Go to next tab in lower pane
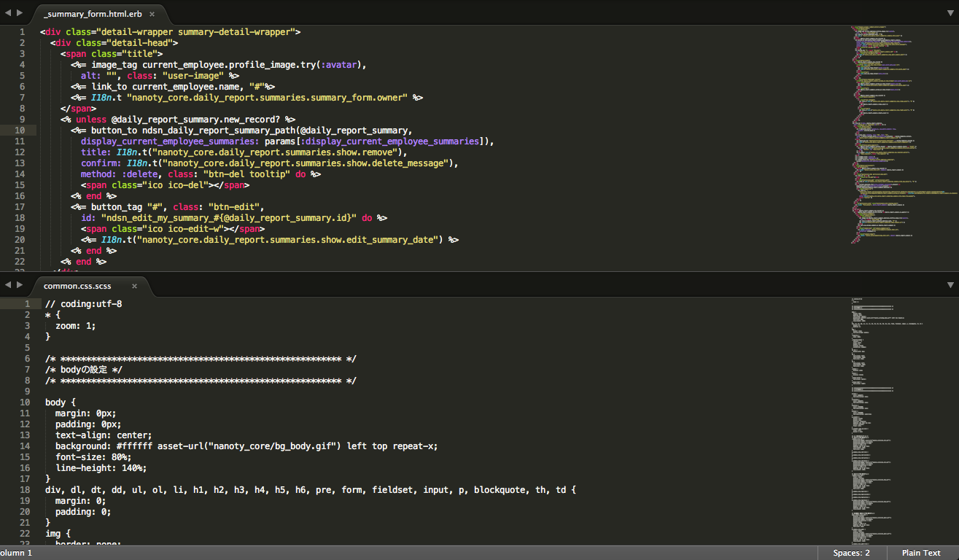Screen dimensions: 959x560 tap(20, 284)
